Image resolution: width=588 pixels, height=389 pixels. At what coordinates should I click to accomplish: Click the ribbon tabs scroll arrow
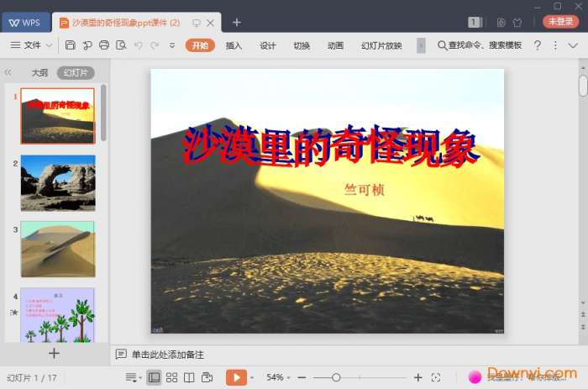click(x=421, y=45)
